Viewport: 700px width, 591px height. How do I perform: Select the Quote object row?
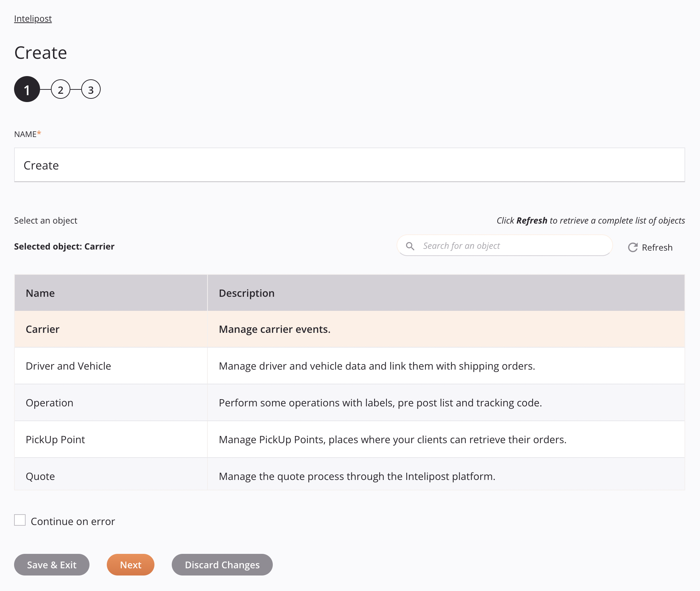point(350,476)
